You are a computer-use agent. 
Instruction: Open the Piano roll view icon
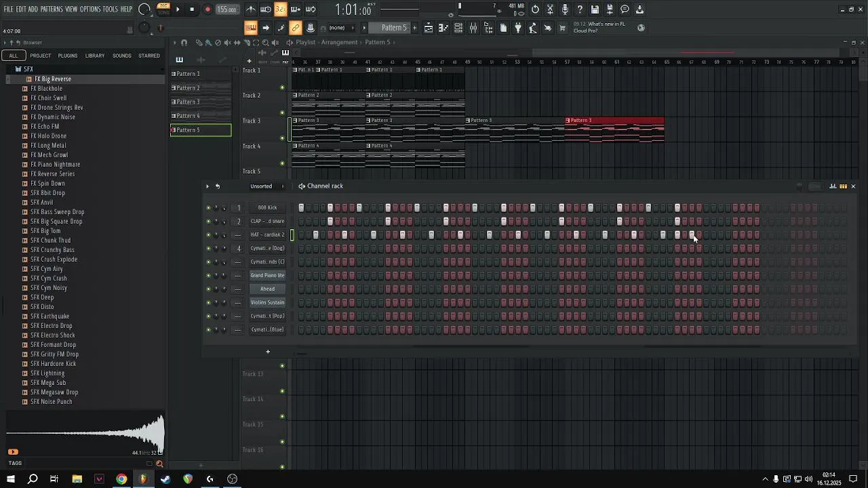coord(443,28)
